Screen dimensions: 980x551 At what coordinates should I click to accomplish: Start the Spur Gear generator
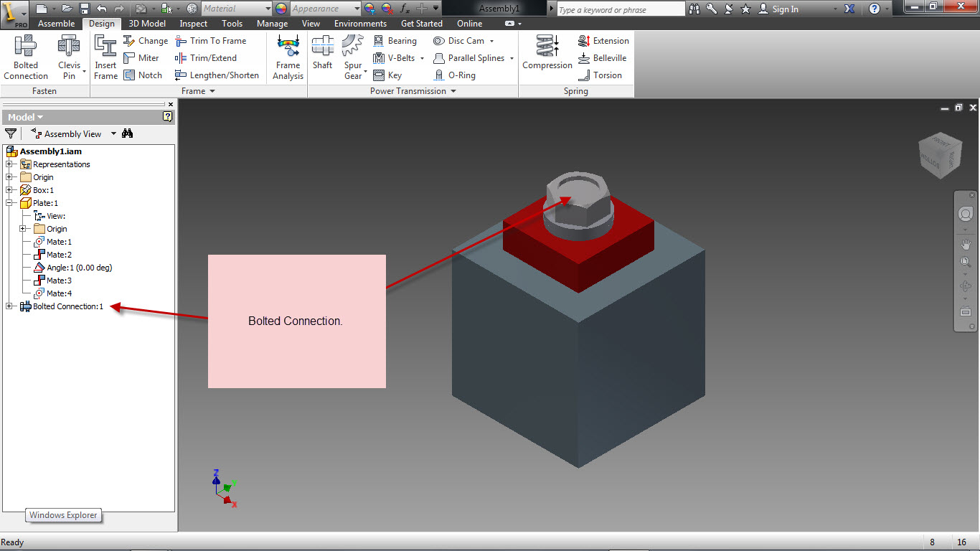coord(353,57)
